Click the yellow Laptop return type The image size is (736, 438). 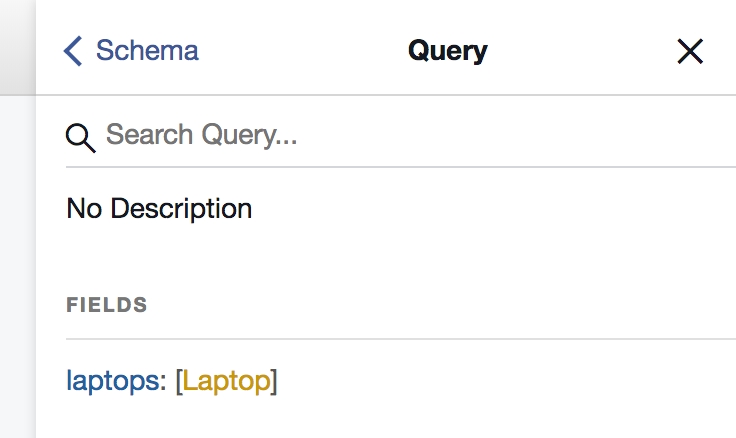[x=226, y=381]
